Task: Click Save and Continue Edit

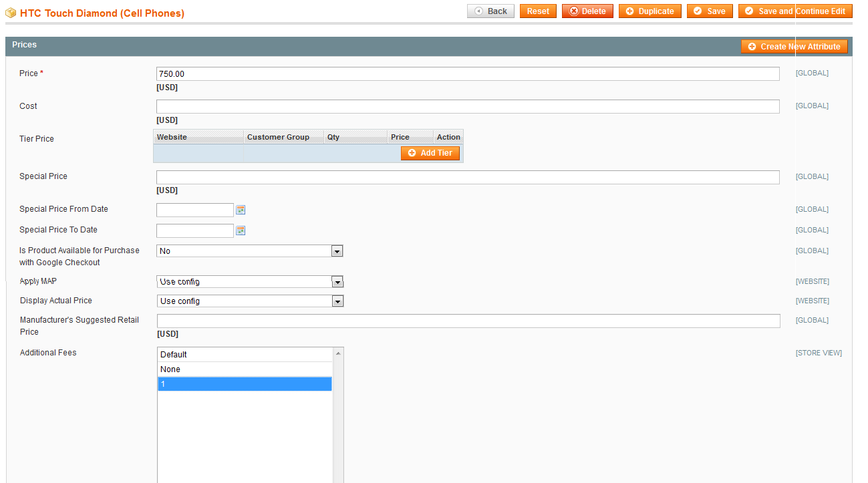Action: 795,11
